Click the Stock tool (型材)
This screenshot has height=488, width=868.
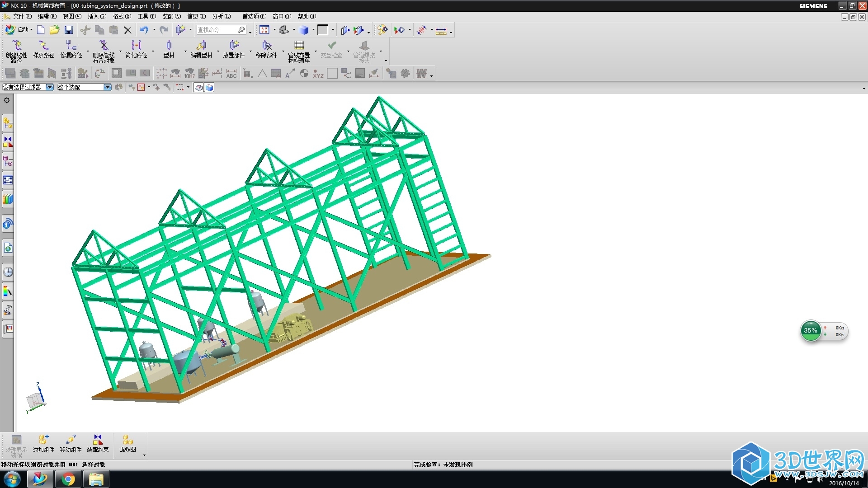[x=169, y=50]
